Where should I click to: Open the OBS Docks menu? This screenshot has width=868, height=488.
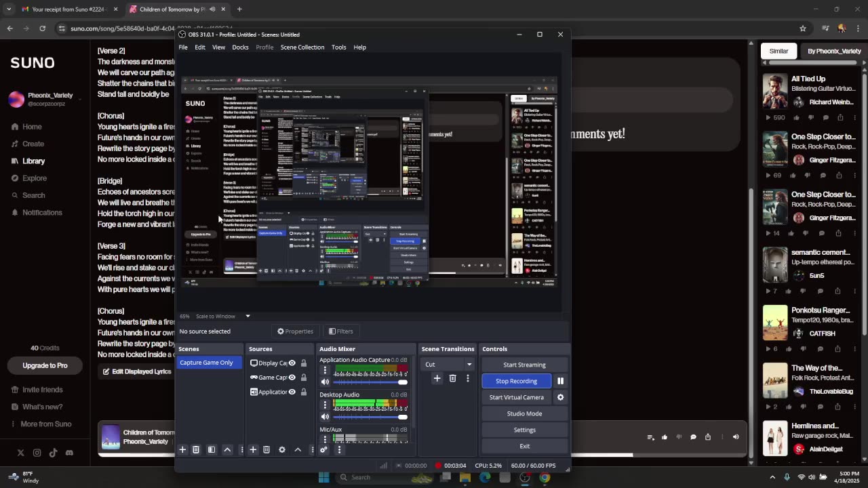[x=240, y=47]
